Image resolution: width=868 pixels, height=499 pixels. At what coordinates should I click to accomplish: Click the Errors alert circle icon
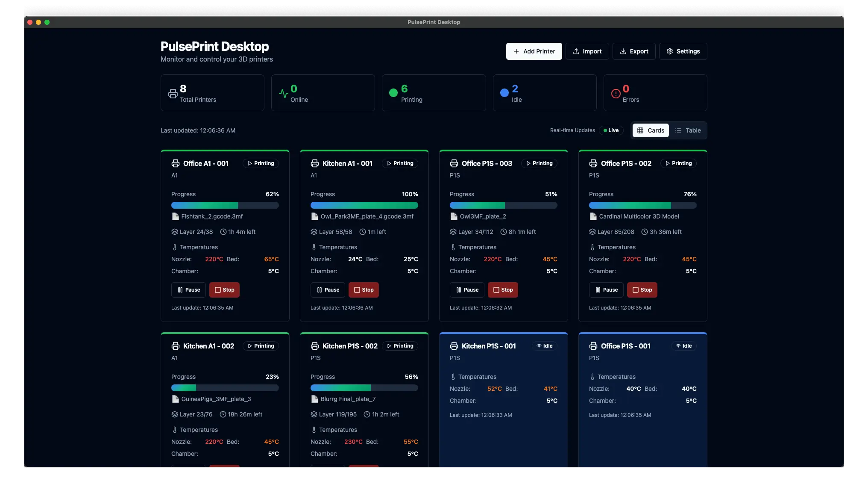[x=616, y=93]
